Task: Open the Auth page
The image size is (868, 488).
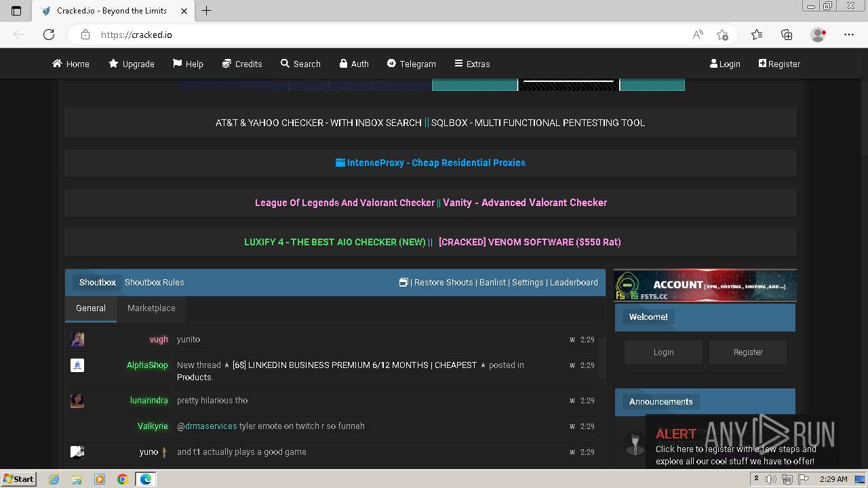Action: point(354,64)
